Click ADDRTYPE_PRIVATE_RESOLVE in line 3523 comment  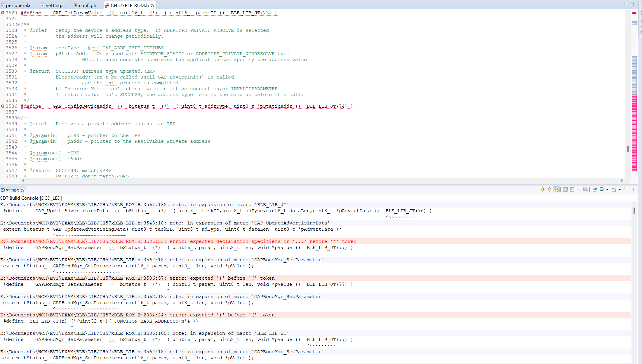pyautogui.click(x=199, y=30)
